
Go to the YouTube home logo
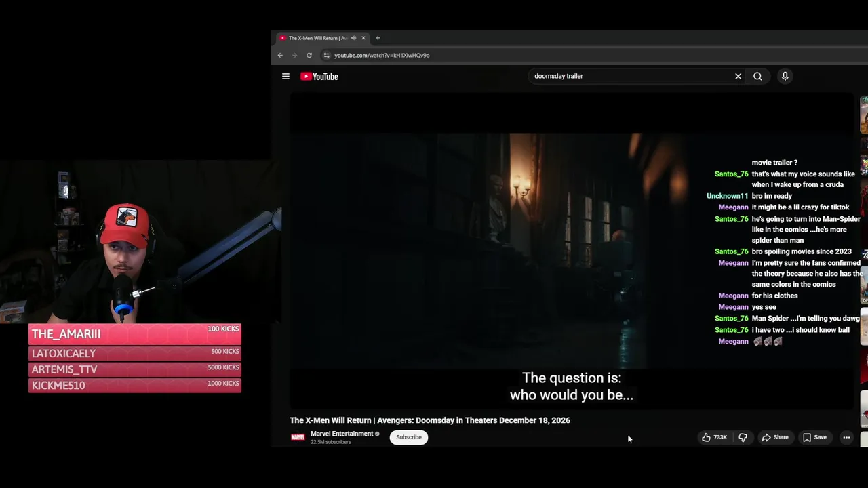(319, 77)
